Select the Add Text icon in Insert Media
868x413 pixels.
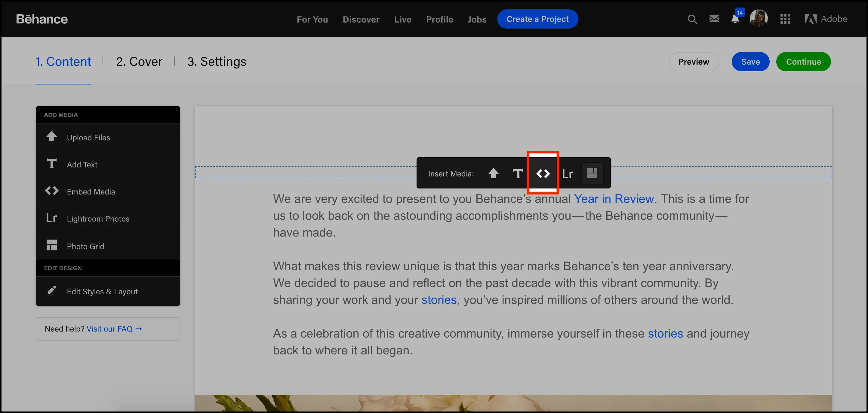[x=518, y=173]
